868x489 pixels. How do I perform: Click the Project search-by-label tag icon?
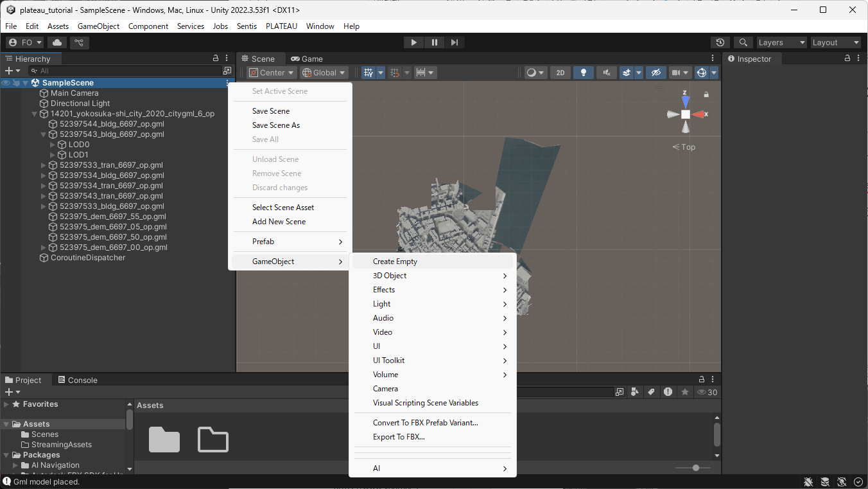pyautogui.click(x=651, y=392)
